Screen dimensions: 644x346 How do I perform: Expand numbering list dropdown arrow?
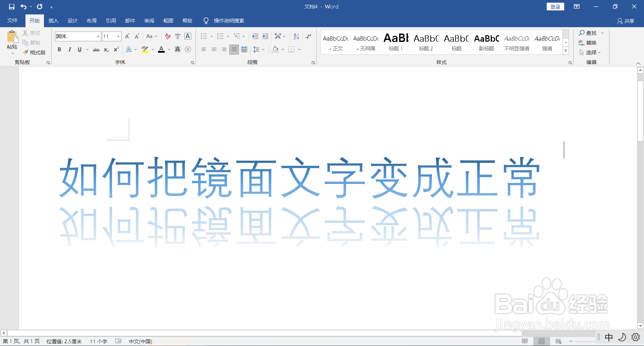coord(228,36)
